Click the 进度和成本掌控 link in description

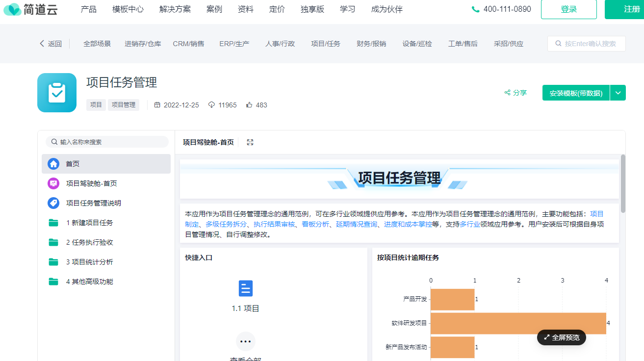pyautogui.click(x=408, y=224)
